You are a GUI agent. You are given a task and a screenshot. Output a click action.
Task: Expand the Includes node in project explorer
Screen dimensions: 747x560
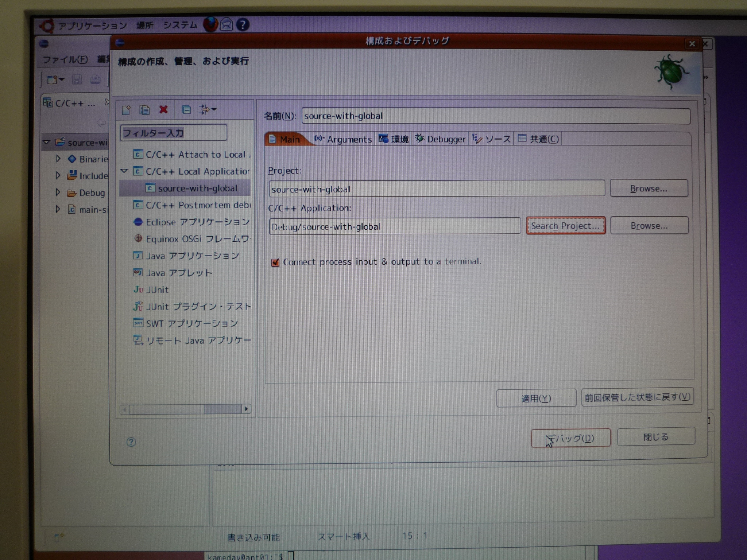point(58,175)
